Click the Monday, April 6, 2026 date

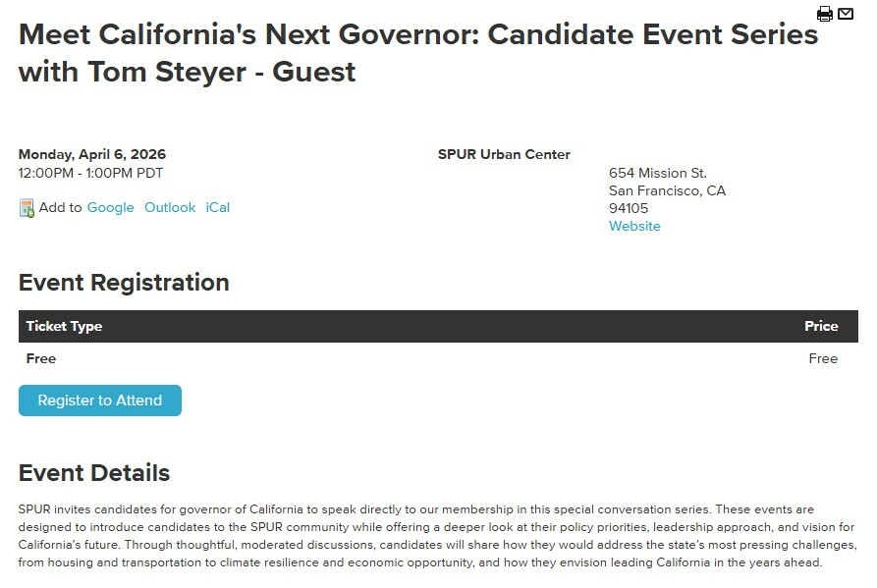92,154
